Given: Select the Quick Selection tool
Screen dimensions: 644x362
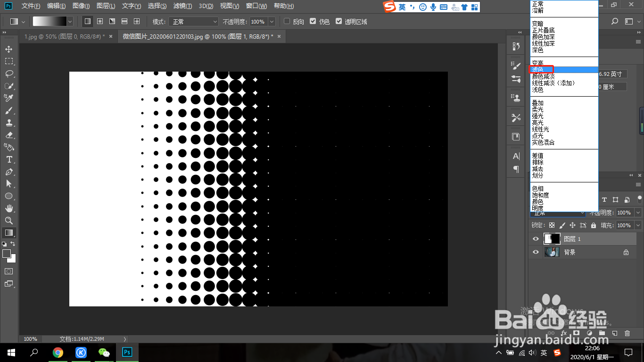Looking at the screenshot, I should tap(8, 86).
